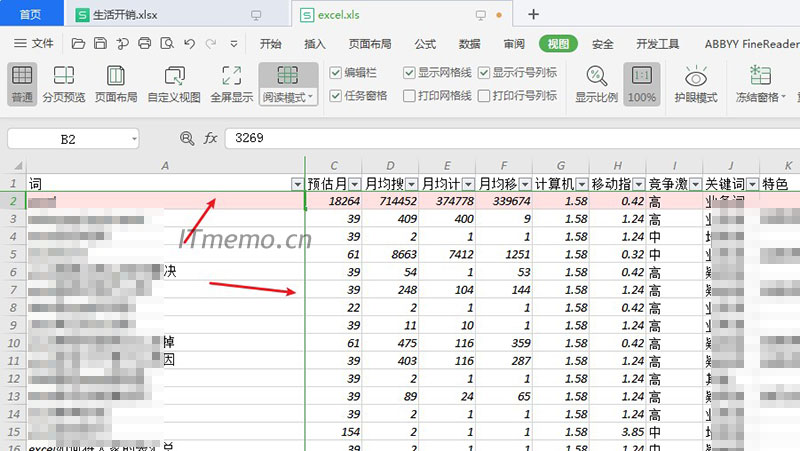This screenshot has height=451, width=800.
Task: Enable 护眼模式 eye protection
Action: click(696, 84)
